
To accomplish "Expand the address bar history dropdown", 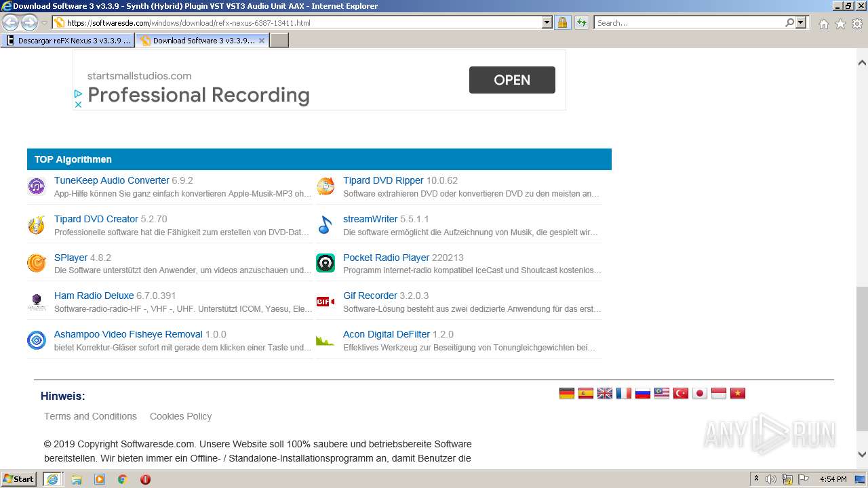I will tap(547, 23).
